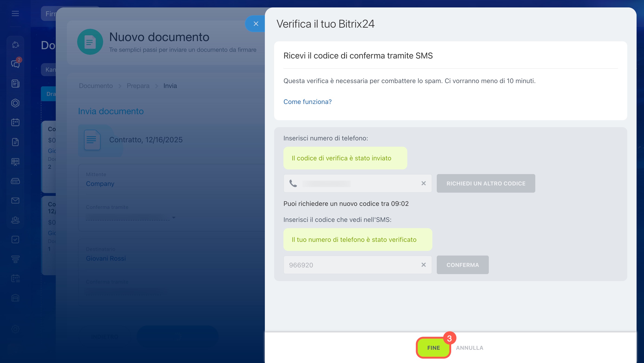Click RICHIEDI UN ALTRO CODICE button
The height and width of the screenshot is (363, 644).
tap(486, 183)
